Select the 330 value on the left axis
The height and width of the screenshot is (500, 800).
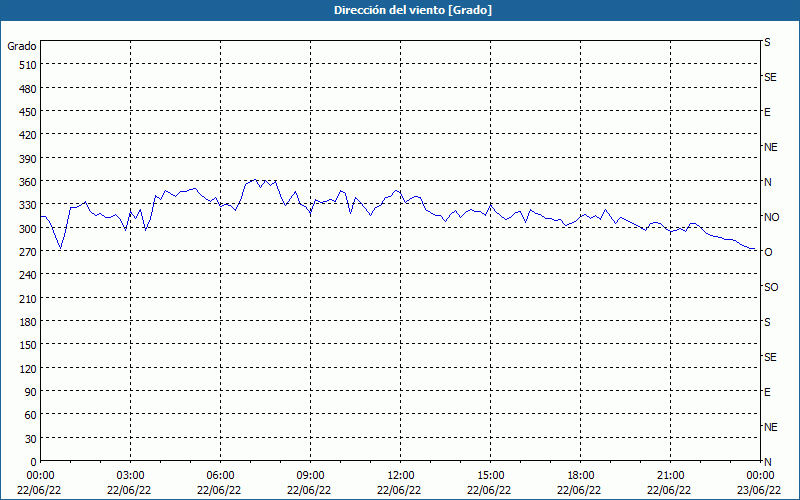28,205
